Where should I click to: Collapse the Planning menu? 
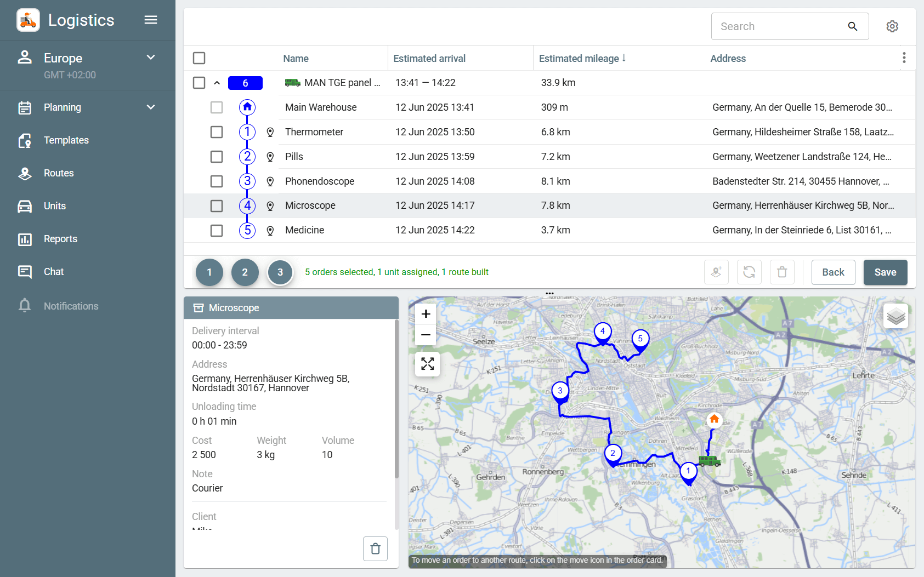point(150,107)
